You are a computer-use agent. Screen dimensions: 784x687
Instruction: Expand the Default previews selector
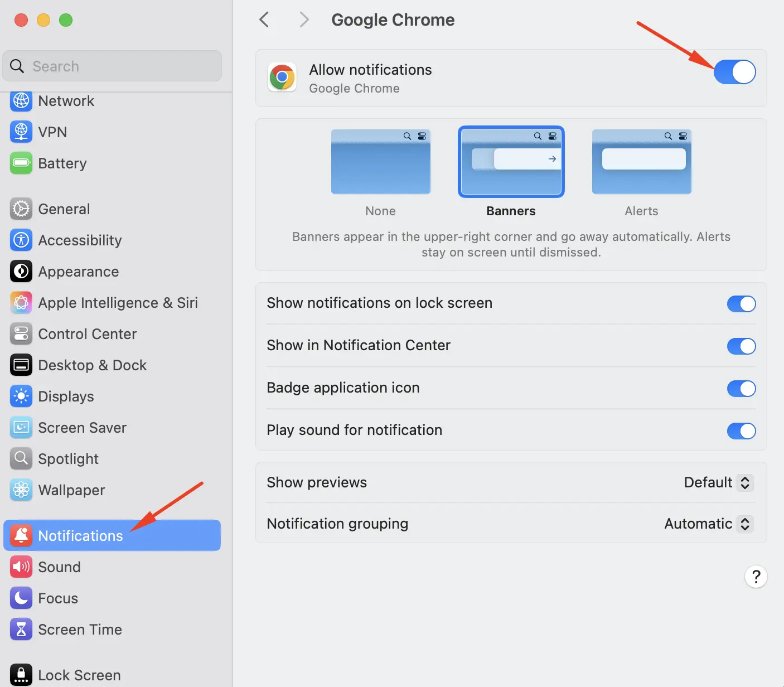tap(718, 482)
